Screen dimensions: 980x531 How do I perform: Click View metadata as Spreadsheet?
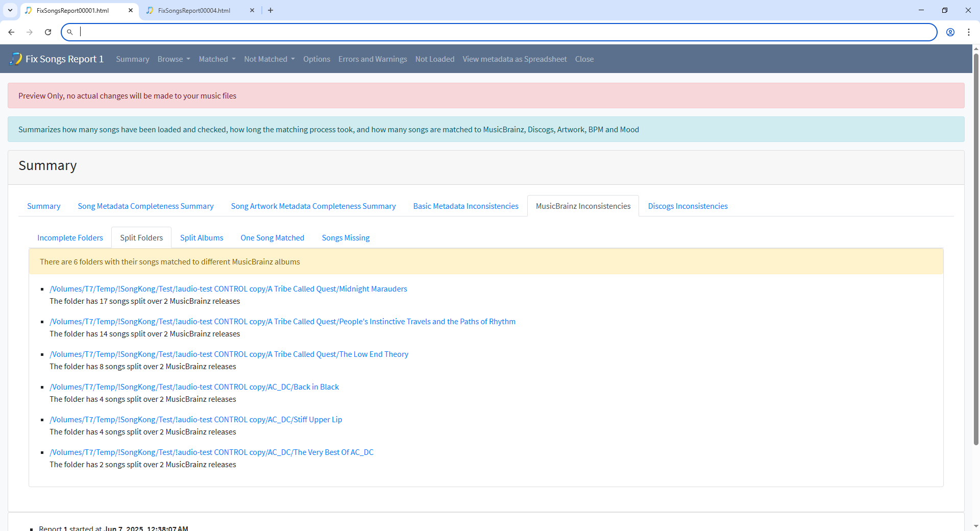click(x=514, y=59)
